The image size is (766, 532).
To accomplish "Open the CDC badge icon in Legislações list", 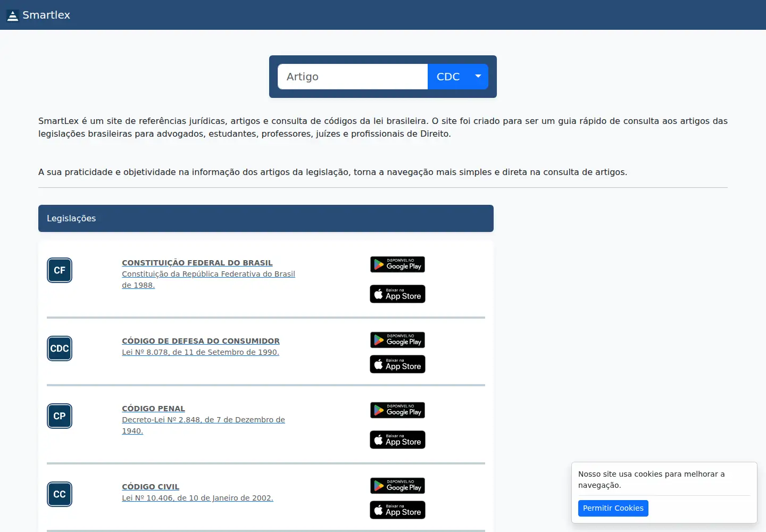I will tap(60, 348).
